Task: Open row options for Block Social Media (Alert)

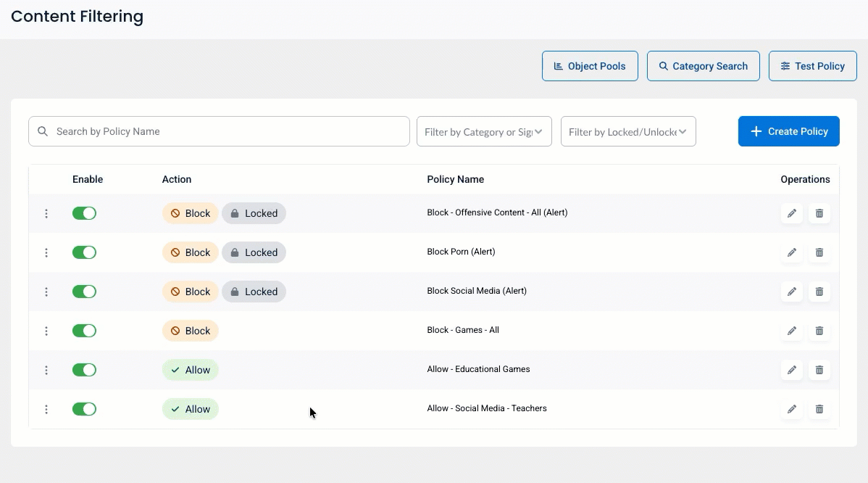Action: pyautogui.click(x=46, y=292)
